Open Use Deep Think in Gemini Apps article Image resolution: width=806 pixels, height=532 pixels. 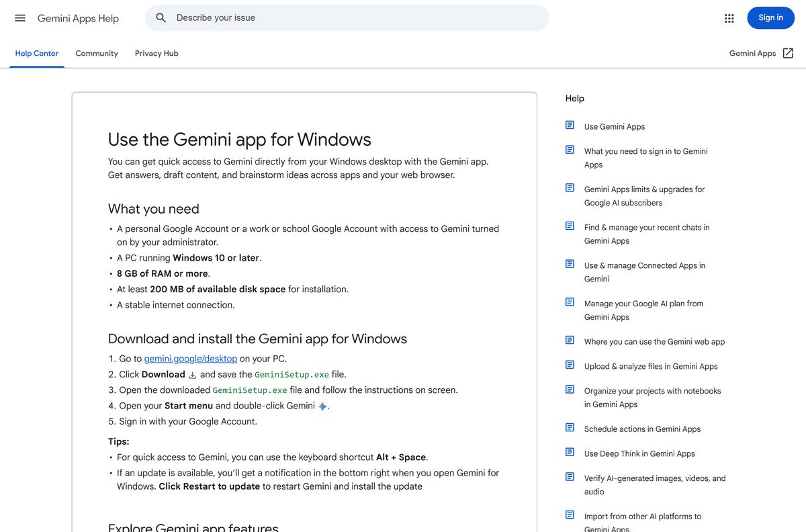pyautogui.click(x=639, y=453)
